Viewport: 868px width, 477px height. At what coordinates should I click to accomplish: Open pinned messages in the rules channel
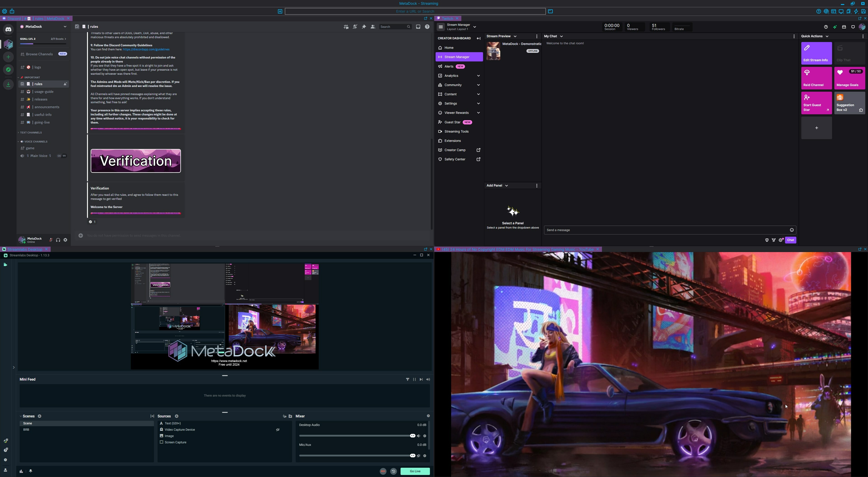[364, 27]
